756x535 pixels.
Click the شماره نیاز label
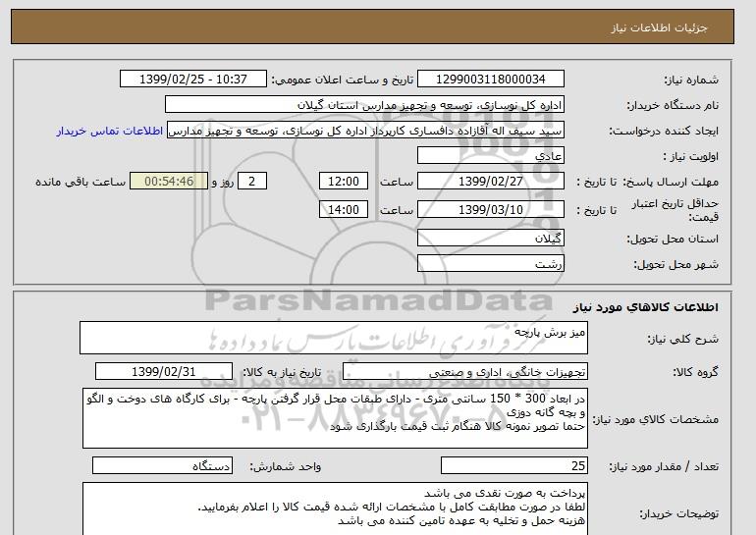click(691, 80)
